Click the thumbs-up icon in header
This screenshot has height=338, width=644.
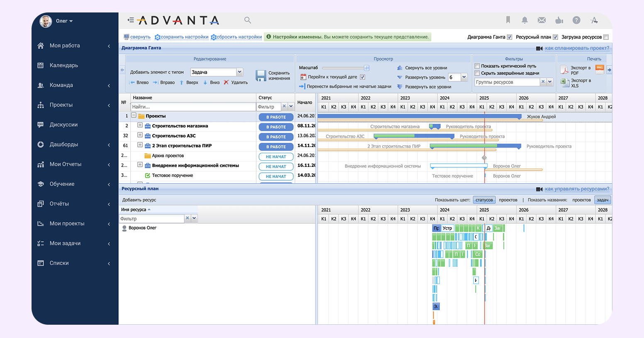559,20
